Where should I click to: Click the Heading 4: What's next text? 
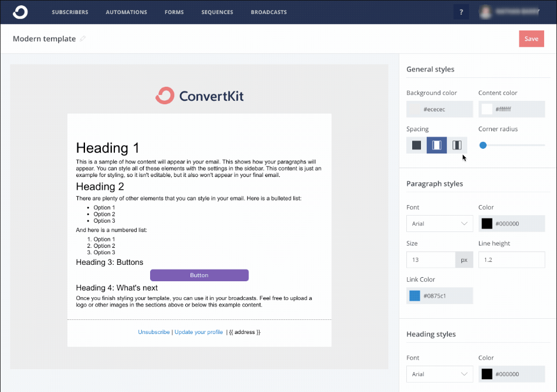[x=117, y=288]
